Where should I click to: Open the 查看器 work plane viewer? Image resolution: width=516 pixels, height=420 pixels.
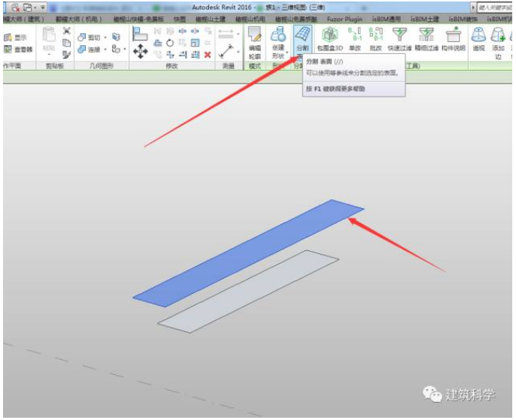pos(18,50)
